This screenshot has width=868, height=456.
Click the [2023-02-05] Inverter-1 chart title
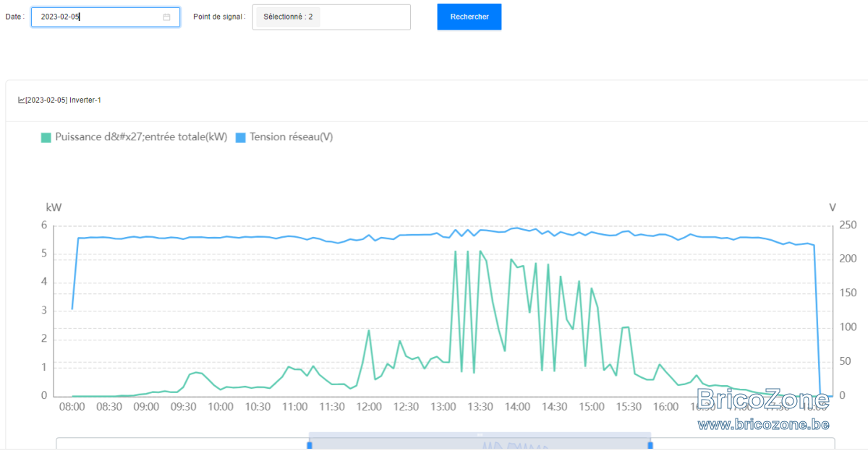[63, 100]
